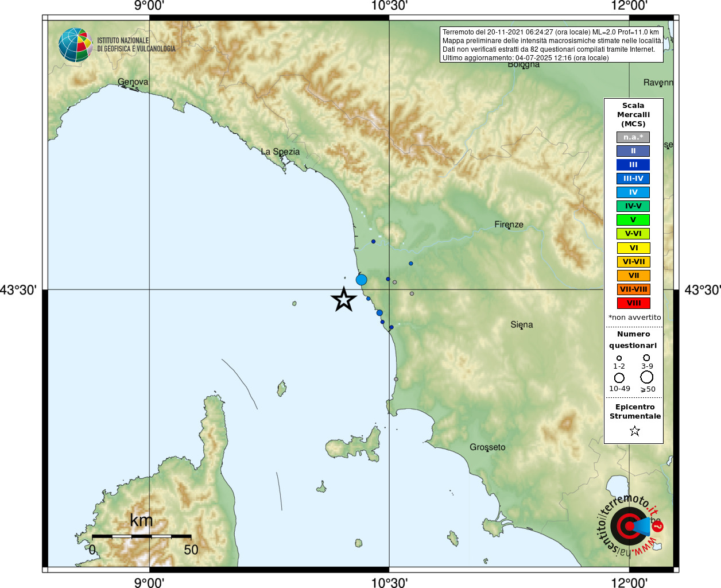Image resolution: width=721 pixels, height=588 pixels.
Task: Click the Genova city label
Action: click(133, 82)
